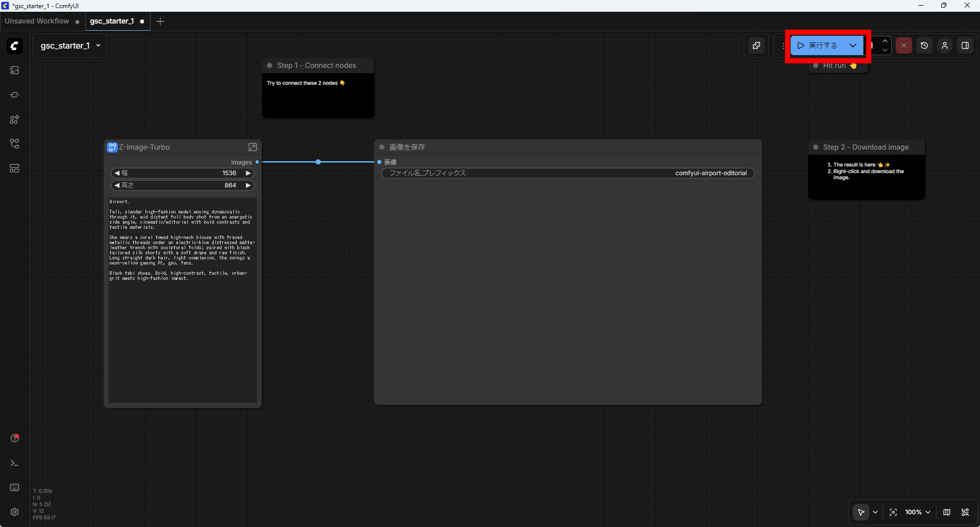This screenshot has width=980, height=527.
Task: Click the fit view focus icon
Action: click(x=893, y=512)
